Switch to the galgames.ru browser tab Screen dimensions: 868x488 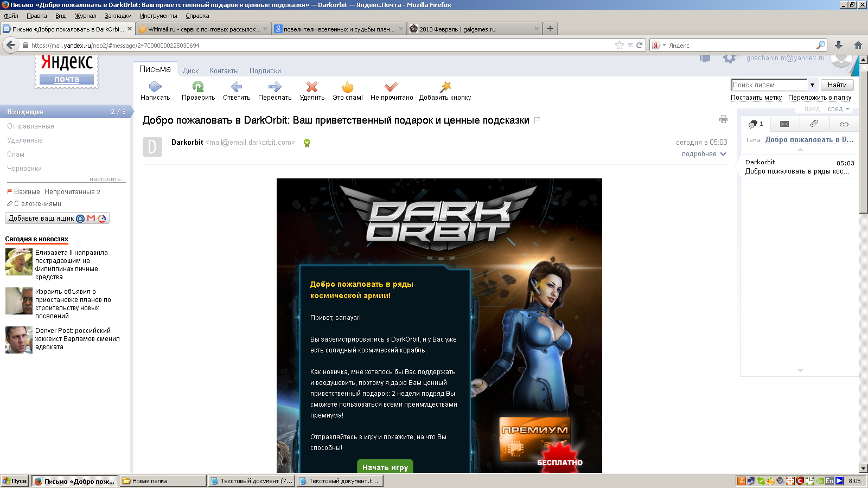click(474, 29)
